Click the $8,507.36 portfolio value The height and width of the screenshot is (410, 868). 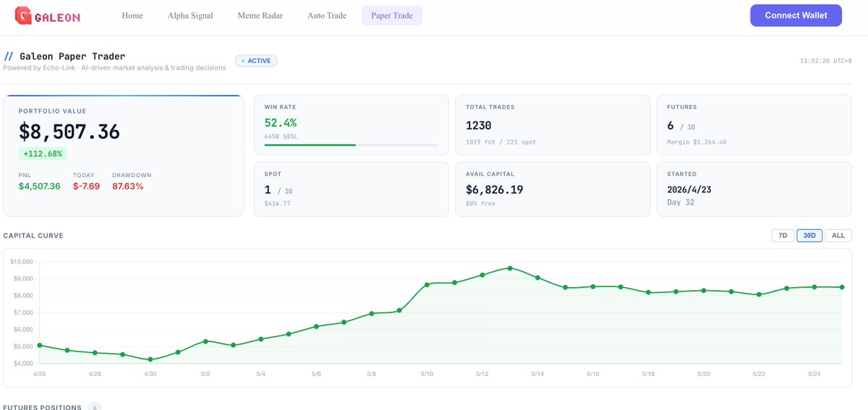69,132
